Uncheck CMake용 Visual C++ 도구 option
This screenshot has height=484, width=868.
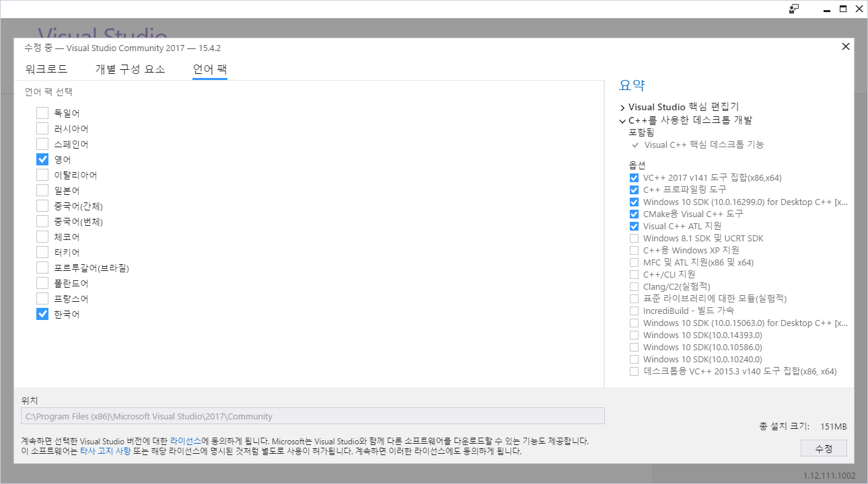(x=634, y=214)
